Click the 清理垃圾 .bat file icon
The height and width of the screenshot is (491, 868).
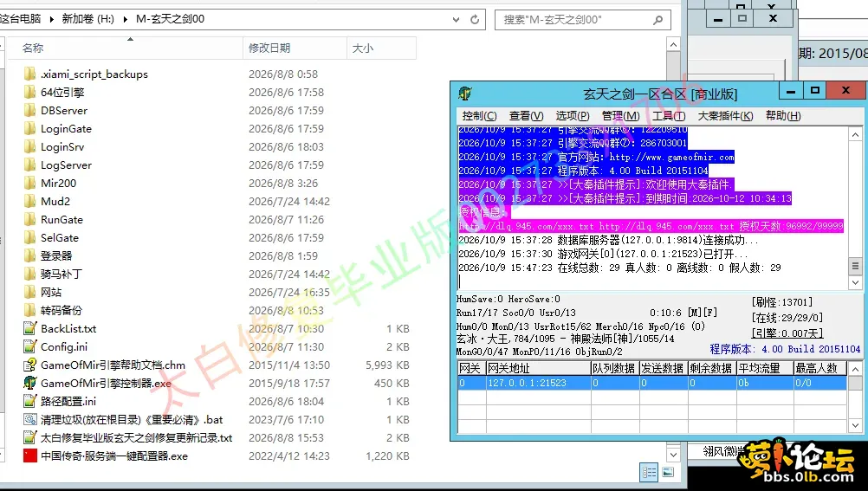point(30,420)
